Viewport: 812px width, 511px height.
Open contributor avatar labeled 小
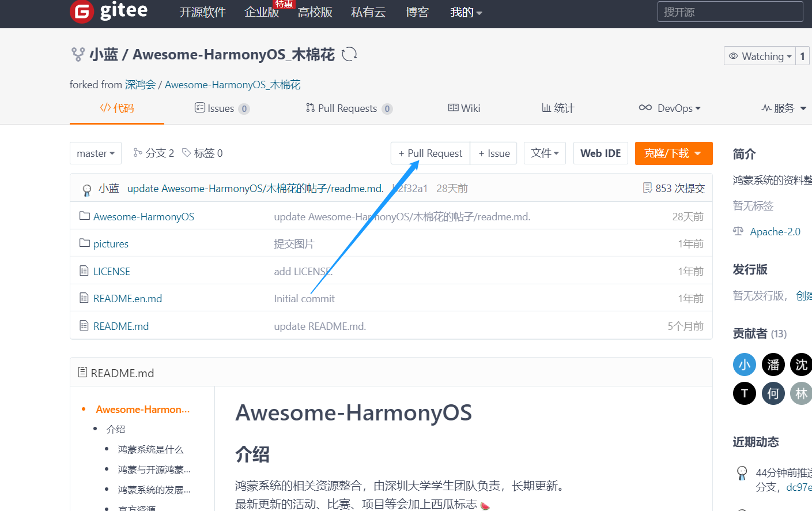[x=745, y=365]
